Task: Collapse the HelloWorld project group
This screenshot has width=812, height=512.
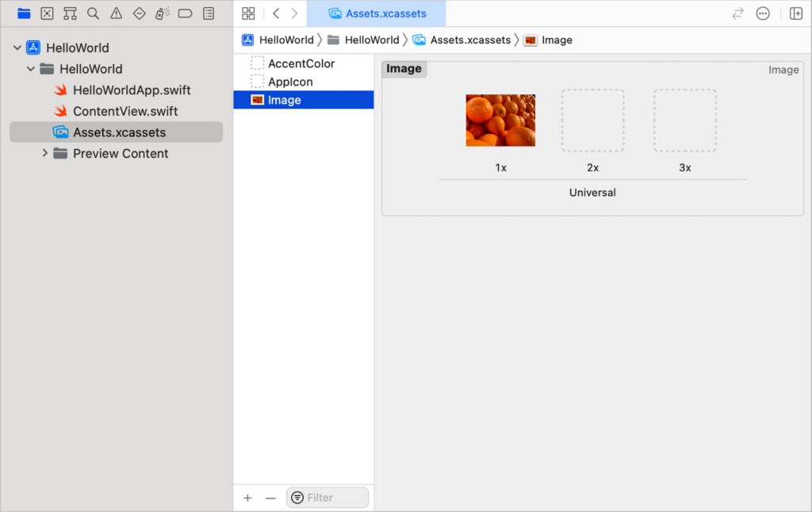Action: (17, 48)
